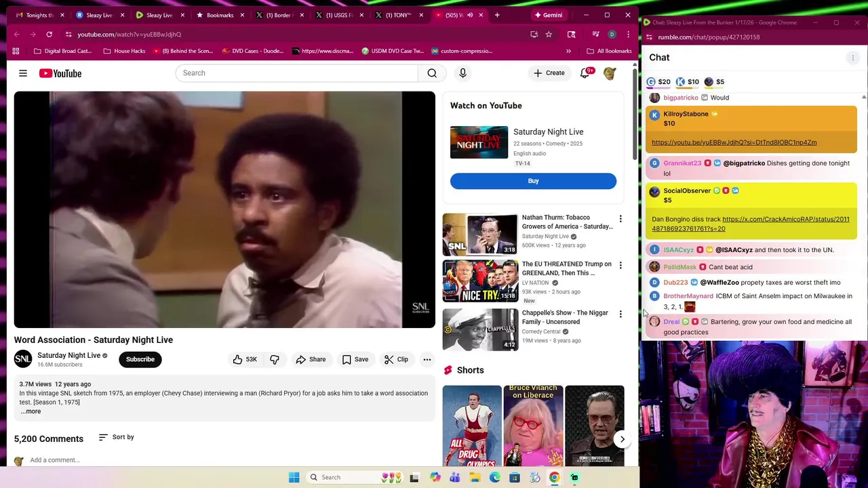Open chat options menu in Rumble chat
The width and height of the screenshot is (868, 488).
tap(853, 58)
